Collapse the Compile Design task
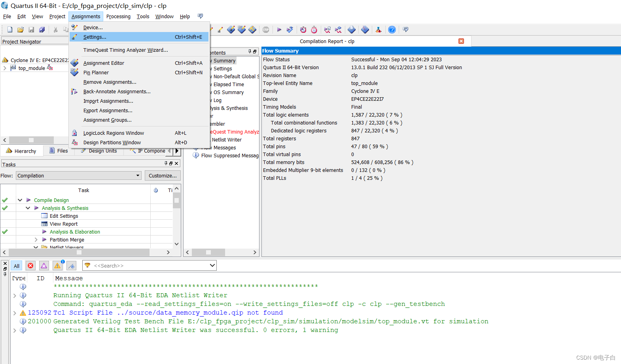The height and width of the screenshot is (364, 621). coord(20,200)
